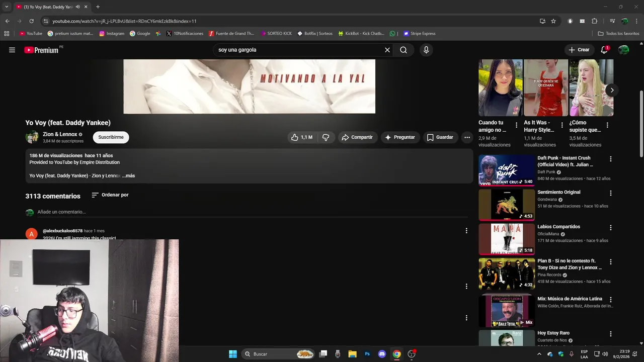Viewport: 644px width, 362px height.
Task: Click the address bar URL
Action: point(125,21)
